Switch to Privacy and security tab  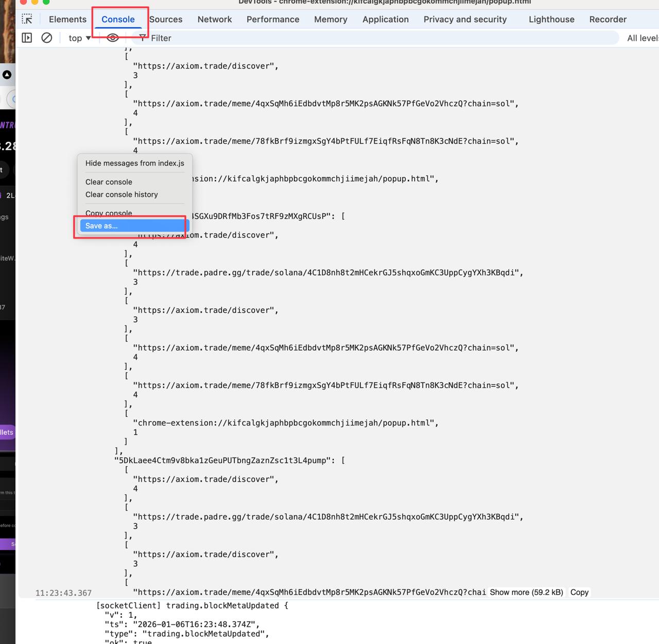click(x=465, y=19)
